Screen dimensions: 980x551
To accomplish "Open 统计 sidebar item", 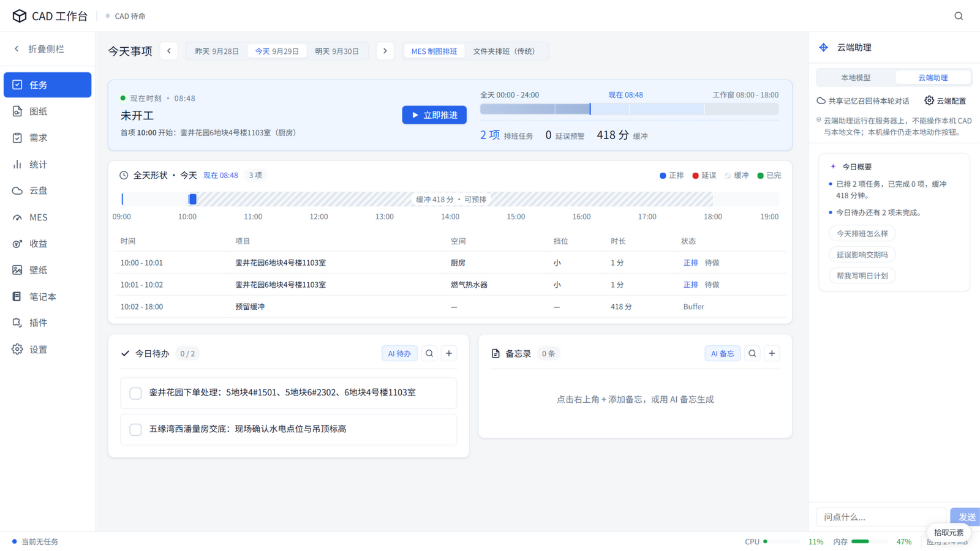I will tap(47, 164).
